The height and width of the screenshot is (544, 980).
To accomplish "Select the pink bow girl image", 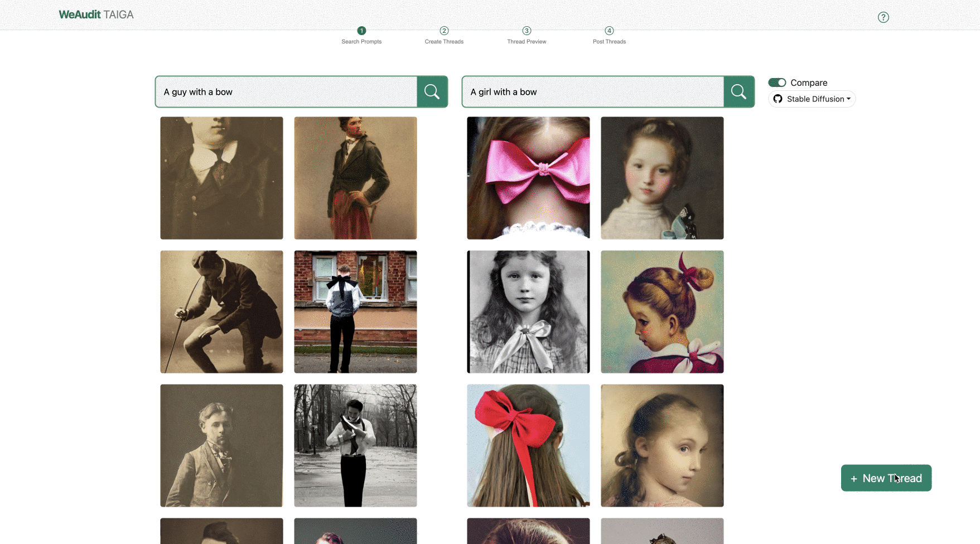I will (528, 178).
